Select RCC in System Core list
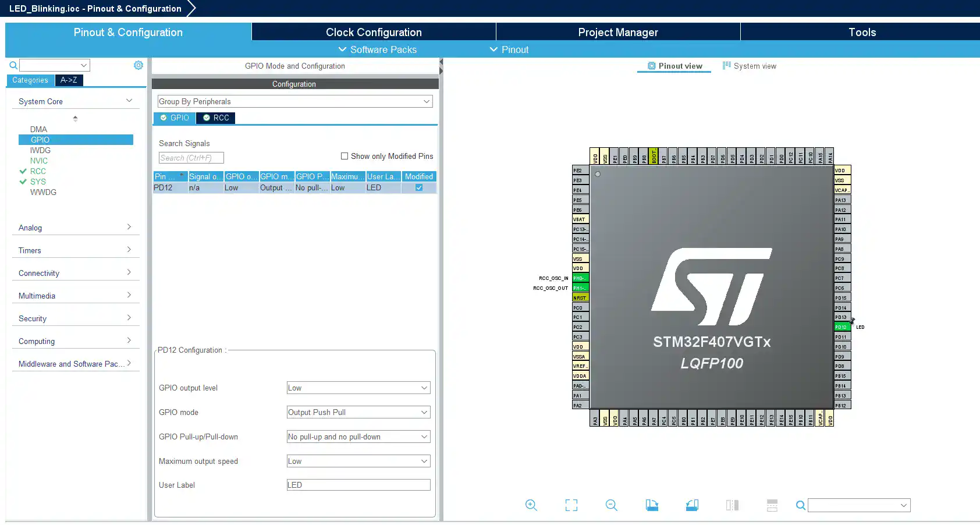Viewport: 980px width, 525px height. (38, 171)
